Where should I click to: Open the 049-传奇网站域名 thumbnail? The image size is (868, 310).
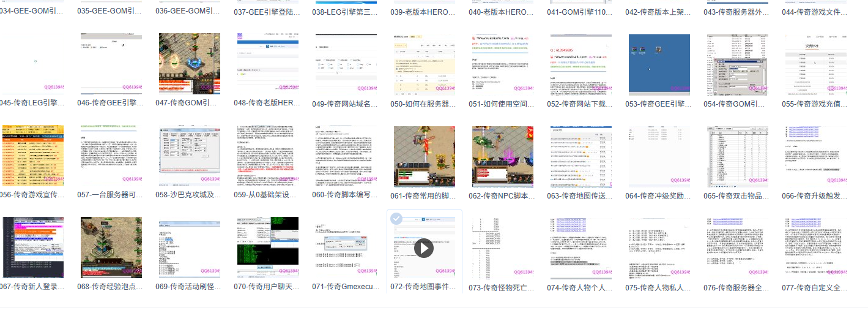[346, 64]
